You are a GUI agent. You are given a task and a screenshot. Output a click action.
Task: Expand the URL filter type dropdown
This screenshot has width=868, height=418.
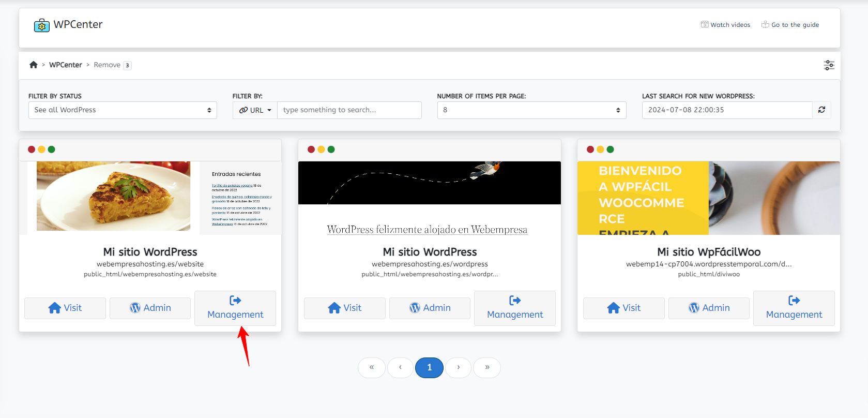(x=255, y=110)
